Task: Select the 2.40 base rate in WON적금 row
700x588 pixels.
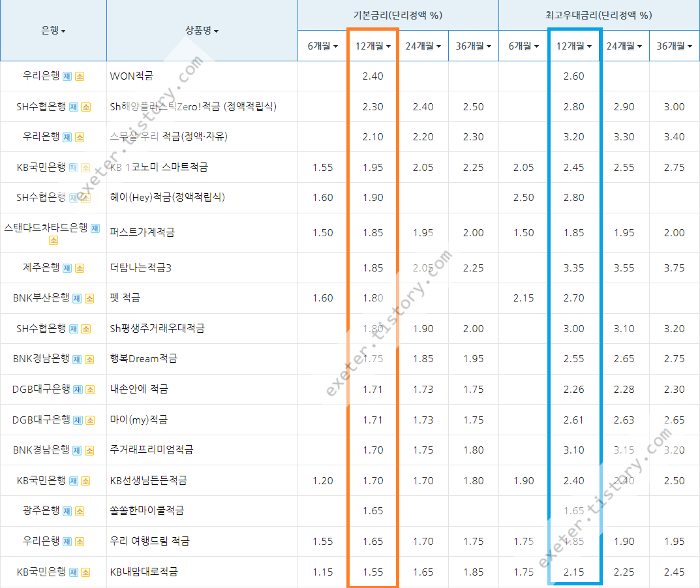Action: tap(373, 76)
